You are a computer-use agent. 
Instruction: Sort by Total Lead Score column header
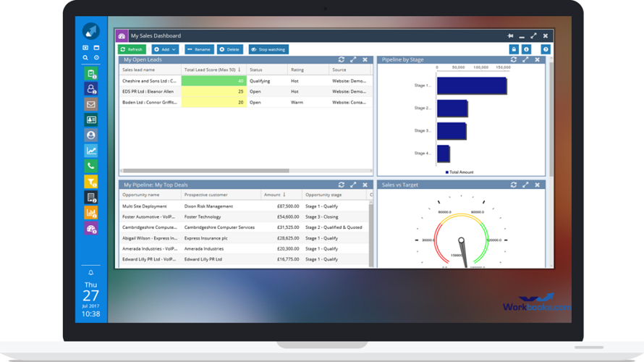[213, 70]
